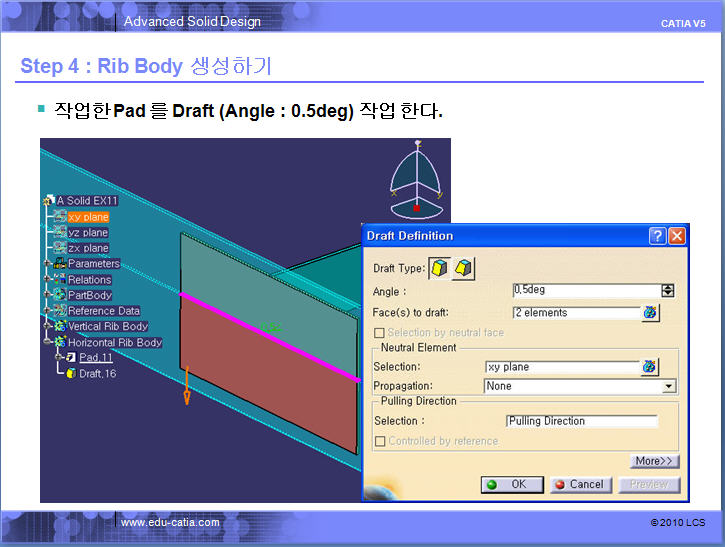The height and width of the screenshot is (547, 725).
Task: Expand the Vertical Rib Body node
Action: coord(46,326)
